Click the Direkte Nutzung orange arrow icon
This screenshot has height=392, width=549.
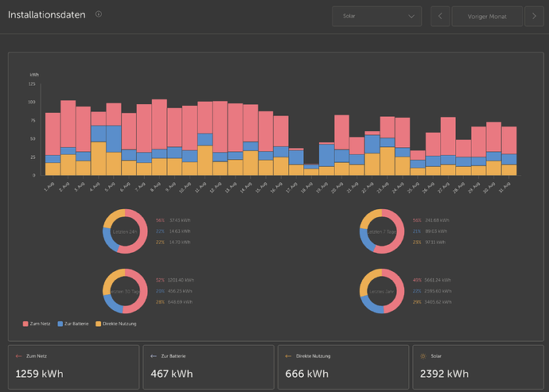coord(288,356)
